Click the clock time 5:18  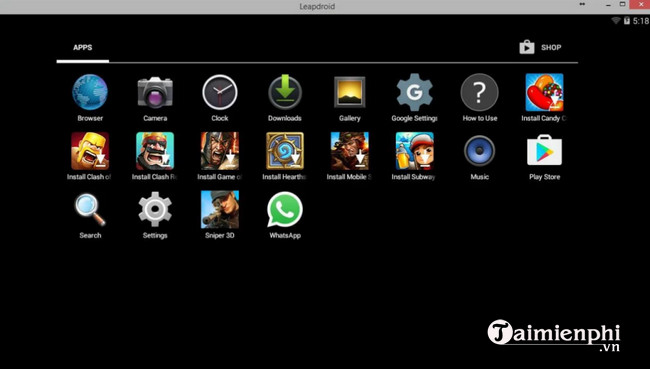(x=641, y=21)
